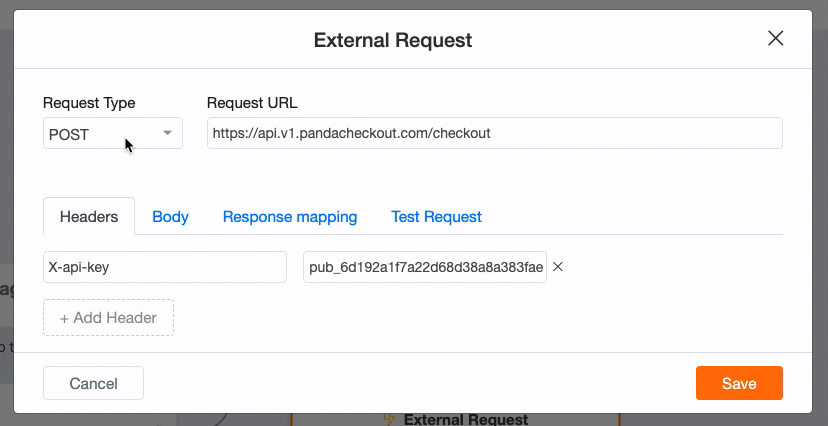Cancel the External Request changes

point(93,383)
